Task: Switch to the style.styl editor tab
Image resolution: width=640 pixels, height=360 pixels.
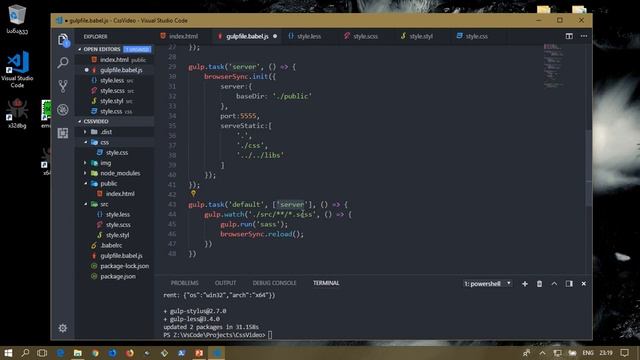Action: 421,36
